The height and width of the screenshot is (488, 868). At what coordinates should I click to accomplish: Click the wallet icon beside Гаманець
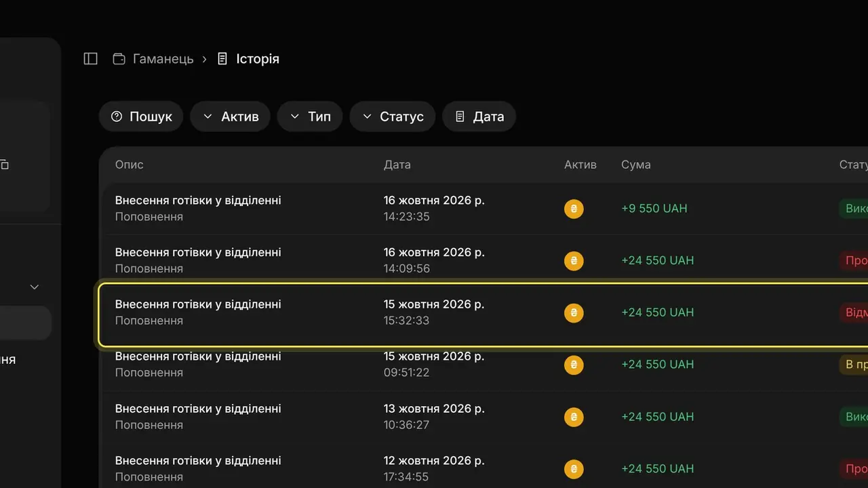[x=119, y=59]
